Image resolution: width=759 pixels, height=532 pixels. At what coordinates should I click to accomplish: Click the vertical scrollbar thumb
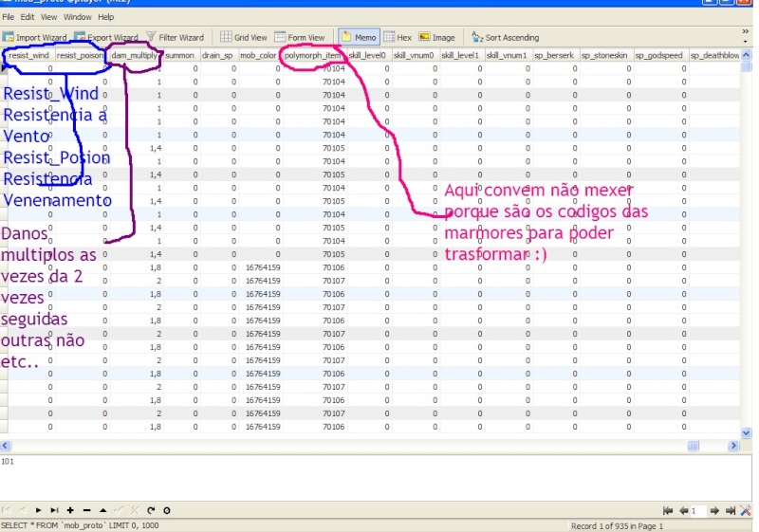tap(746, 66)
